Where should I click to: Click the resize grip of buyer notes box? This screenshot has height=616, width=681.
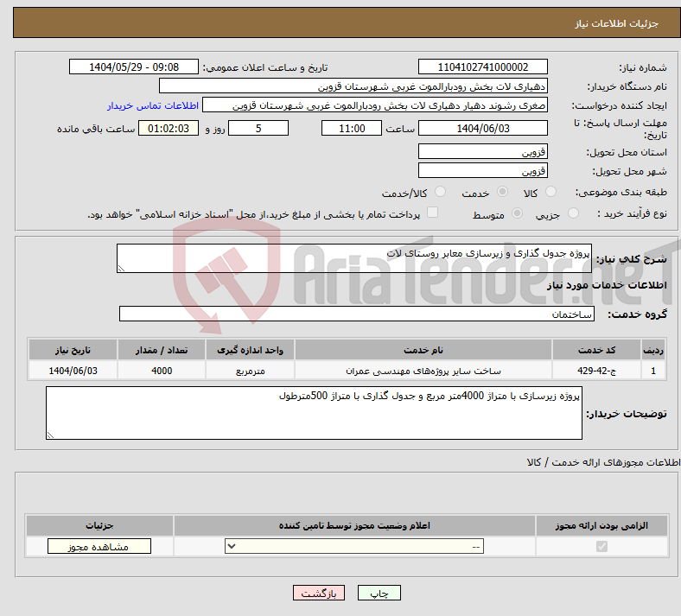click(x=50, y=435)
